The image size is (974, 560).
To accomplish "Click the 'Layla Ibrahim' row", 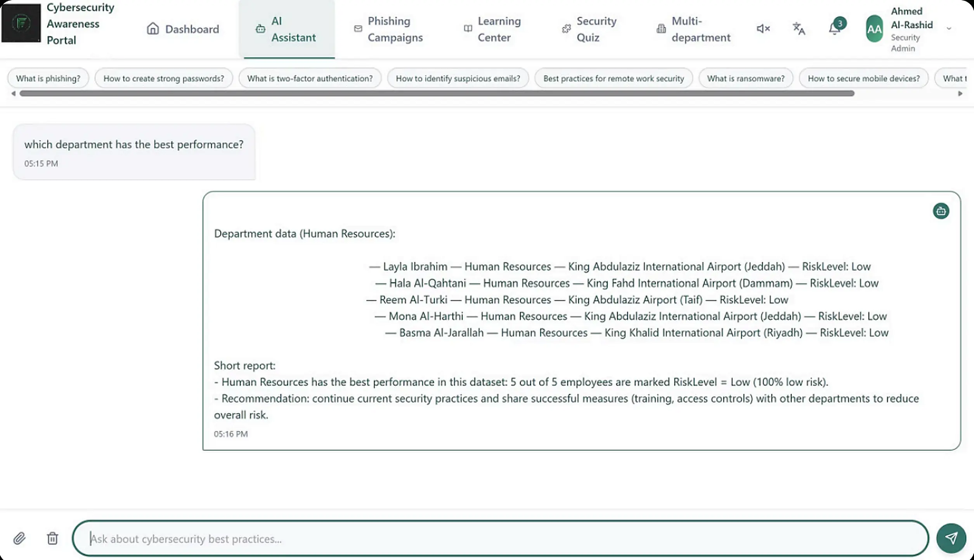I will click(620, 266).
